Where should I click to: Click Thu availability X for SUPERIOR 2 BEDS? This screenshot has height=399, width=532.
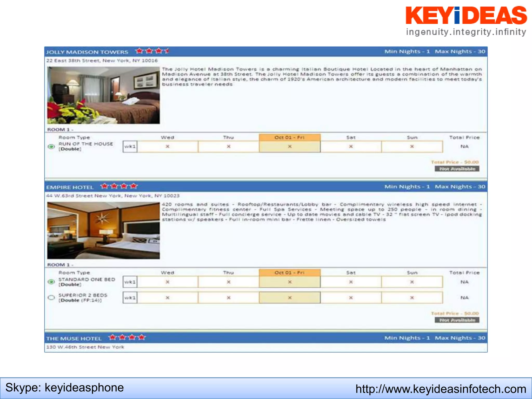coord(229,298)
